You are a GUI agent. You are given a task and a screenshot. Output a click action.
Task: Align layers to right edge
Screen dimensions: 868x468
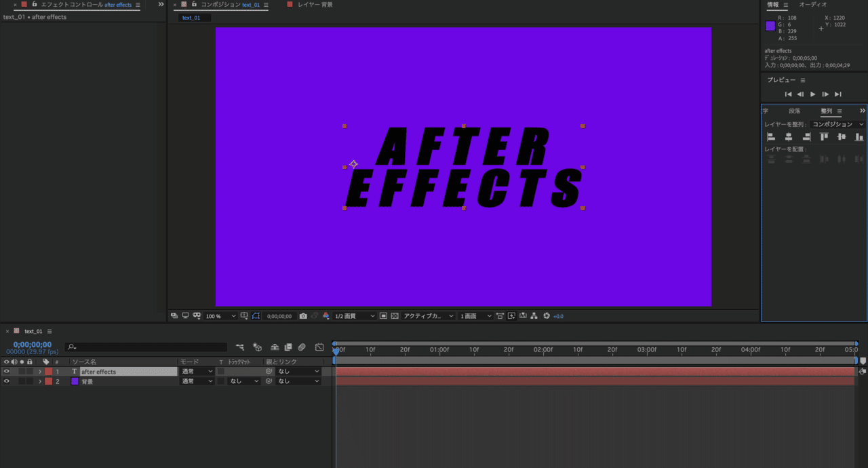tap(806, 137)
